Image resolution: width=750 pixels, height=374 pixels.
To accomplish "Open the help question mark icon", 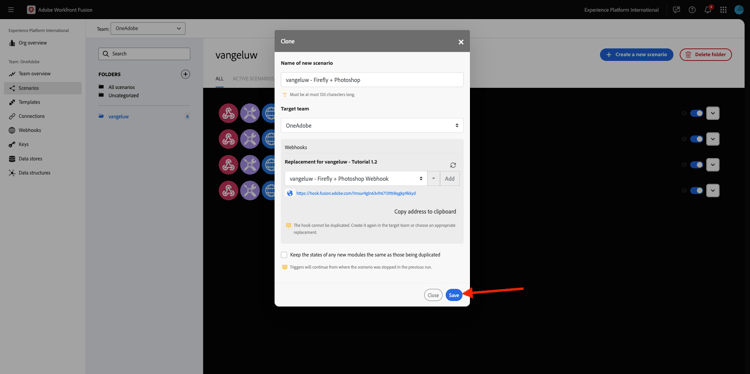I will coord(692,10).
